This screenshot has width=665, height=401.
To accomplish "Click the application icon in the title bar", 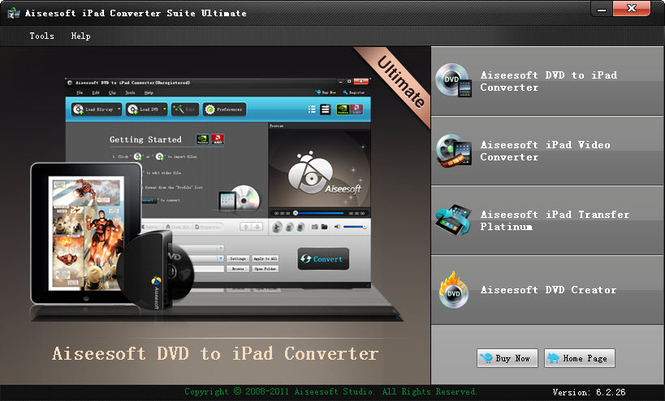I will pyautogui.click(x=13, y=13).
